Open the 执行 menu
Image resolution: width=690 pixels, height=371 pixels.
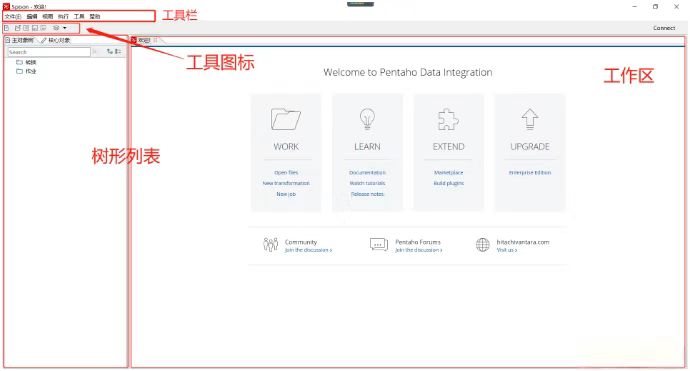pos(63,16)
